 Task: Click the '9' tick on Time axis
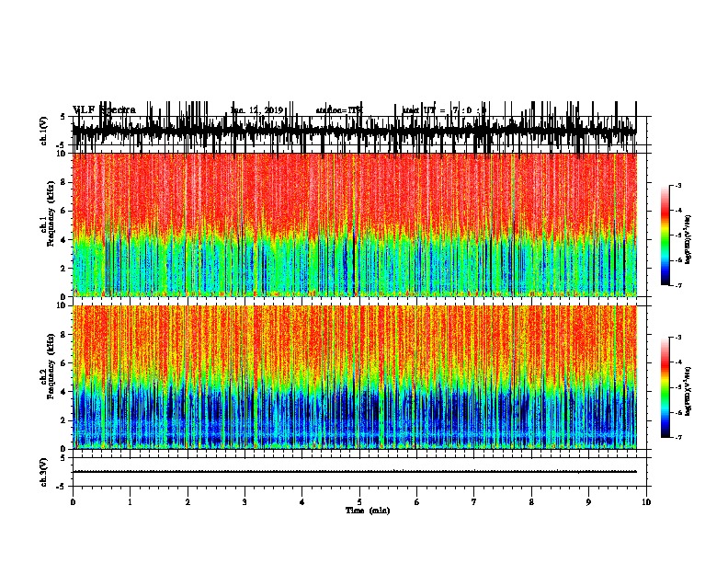(588, 501)
